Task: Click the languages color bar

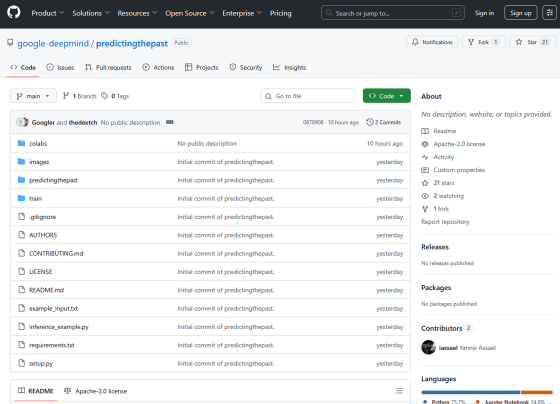Action: point(487,392)
